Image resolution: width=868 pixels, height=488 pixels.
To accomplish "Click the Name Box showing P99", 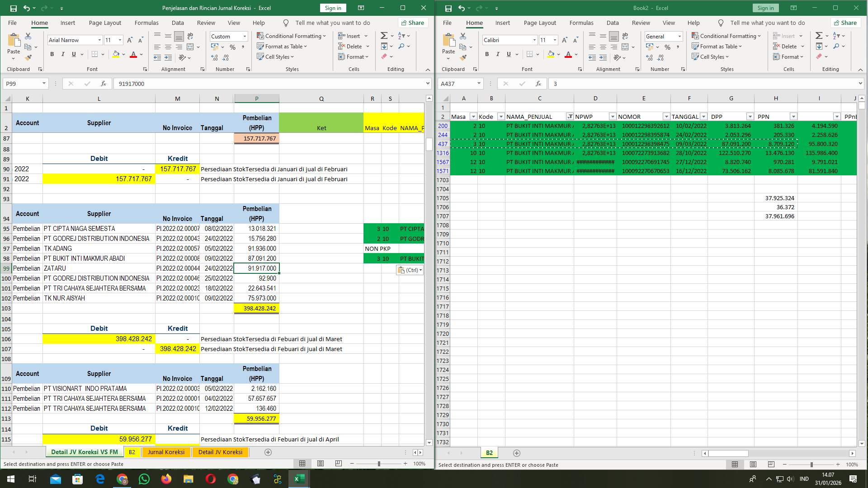I will 23,84.
